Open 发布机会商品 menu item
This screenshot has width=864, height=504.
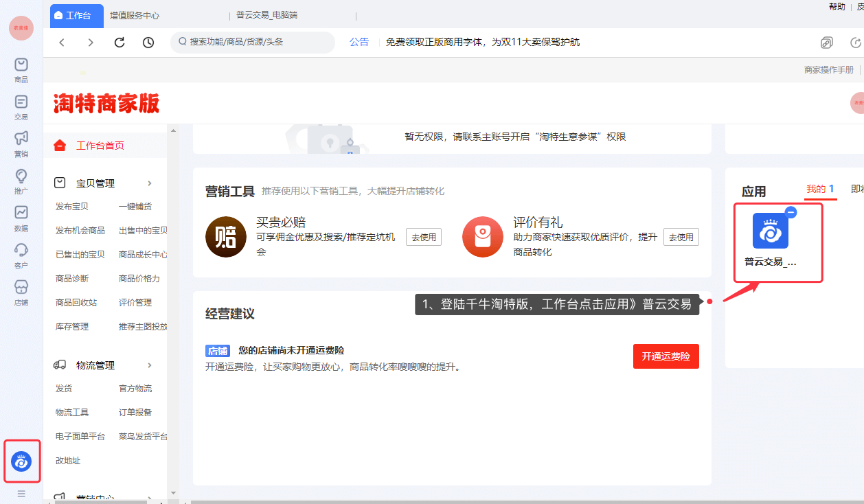tap(80, 231)
